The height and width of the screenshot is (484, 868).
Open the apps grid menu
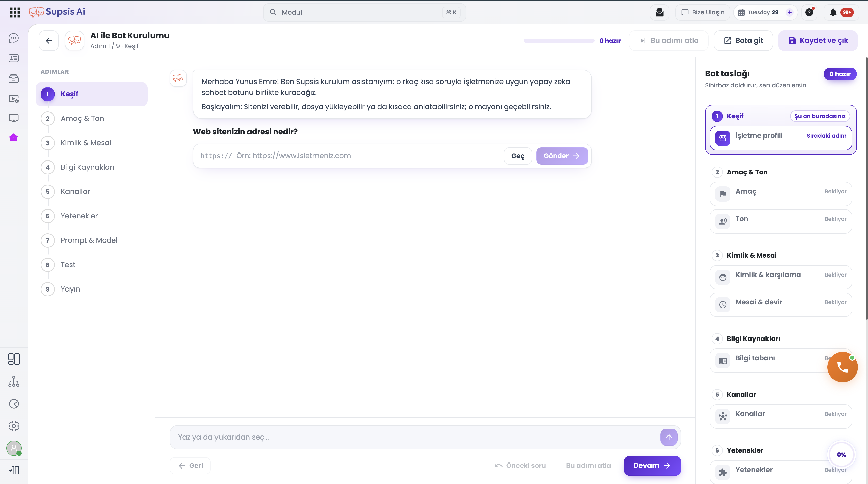click(x=15, y=12)
